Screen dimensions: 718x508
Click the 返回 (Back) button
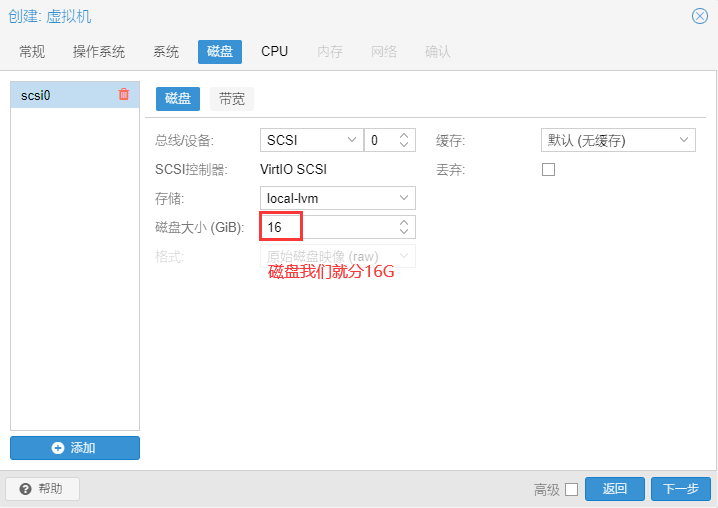615,489
